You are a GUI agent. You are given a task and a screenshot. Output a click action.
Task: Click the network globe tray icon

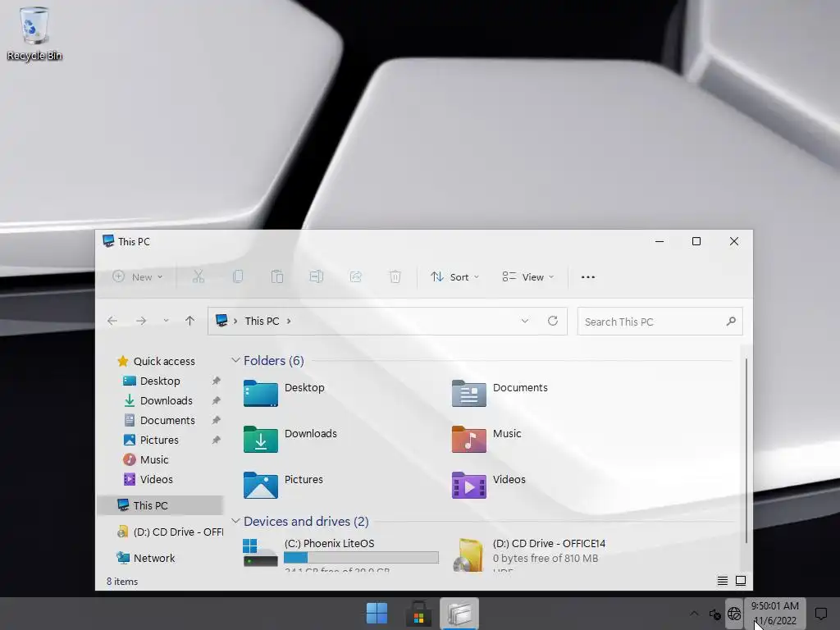pos(734,614)
